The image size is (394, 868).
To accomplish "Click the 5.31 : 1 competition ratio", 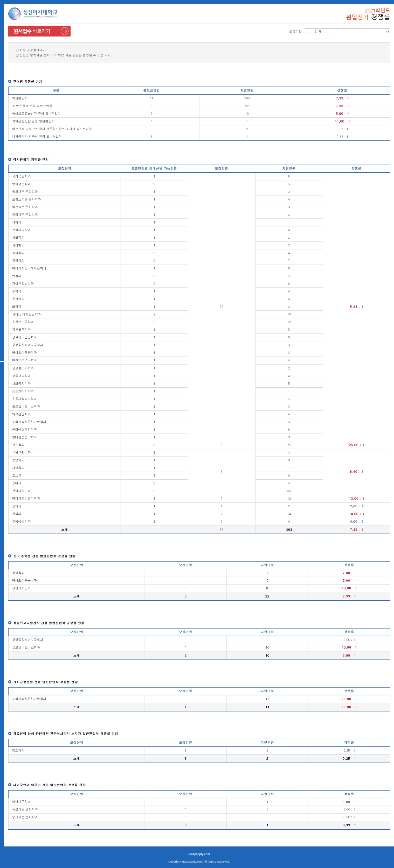I will click(x=356, y=307).
